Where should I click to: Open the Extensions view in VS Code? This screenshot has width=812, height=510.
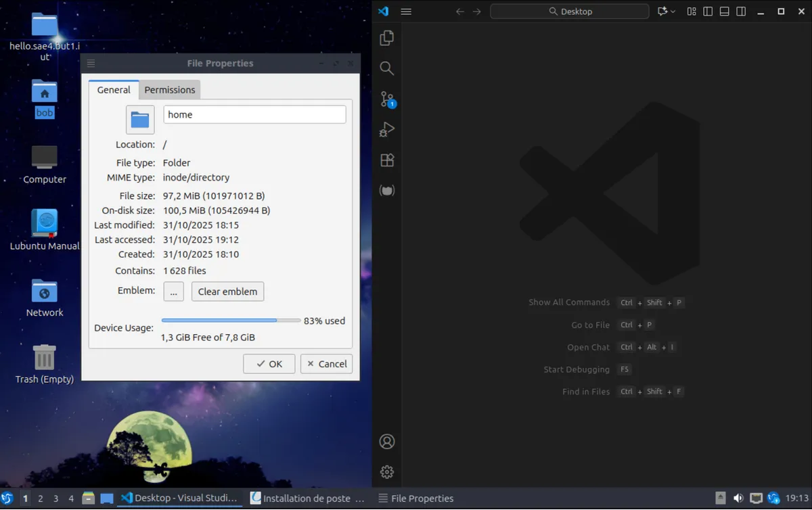tap(387, 160)
